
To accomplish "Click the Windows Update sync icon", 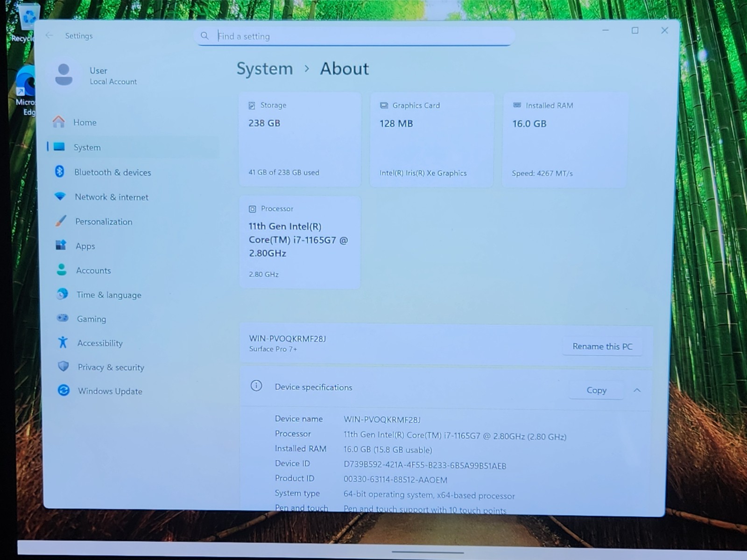I will 63,390.
